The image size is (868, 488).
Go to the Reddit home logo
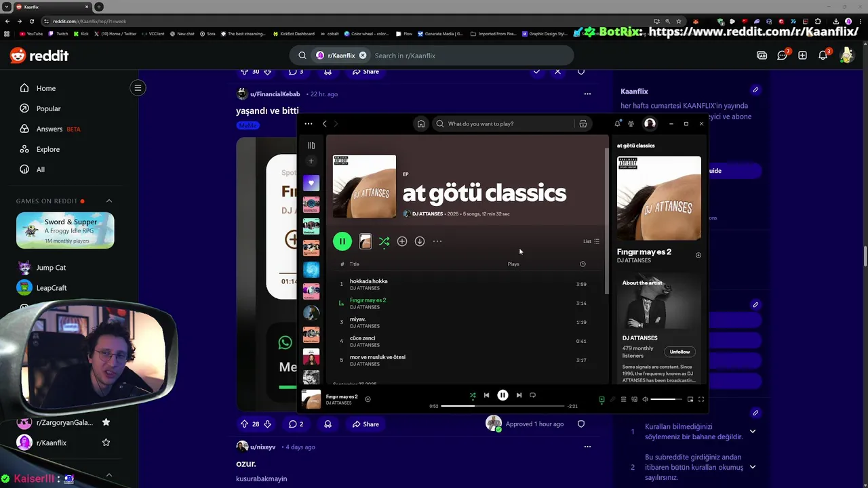click(x=39, y=56)
